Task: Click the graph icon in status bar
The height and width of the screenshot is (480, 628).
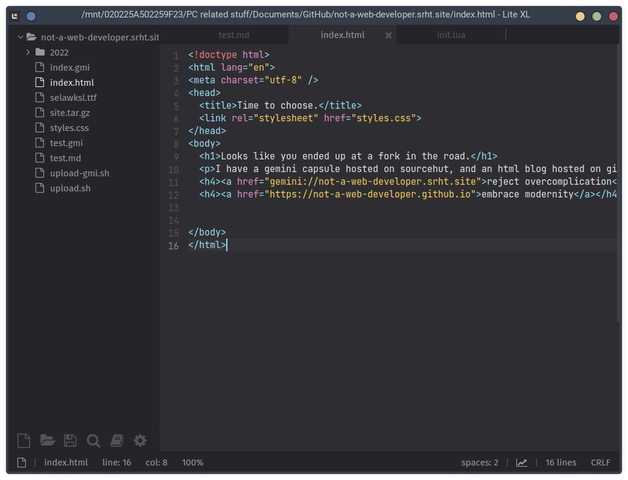Action: click(521, 463)
